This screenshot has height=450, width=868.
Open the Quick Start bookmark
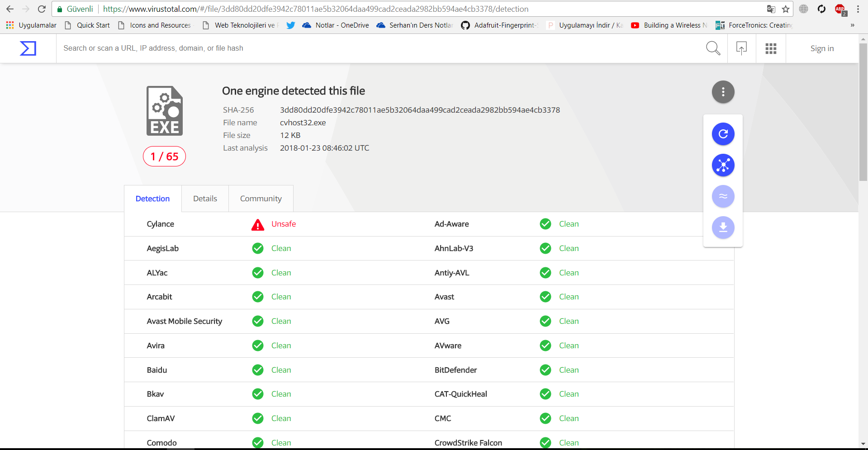tap(87, 25)
